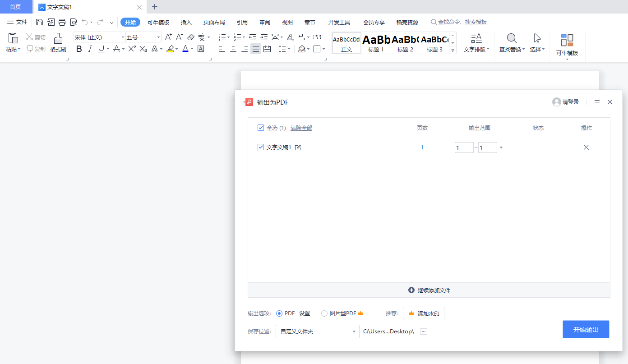628x364 pixels.
Task: Click the superscript X² icon
Action: (131, 49)
